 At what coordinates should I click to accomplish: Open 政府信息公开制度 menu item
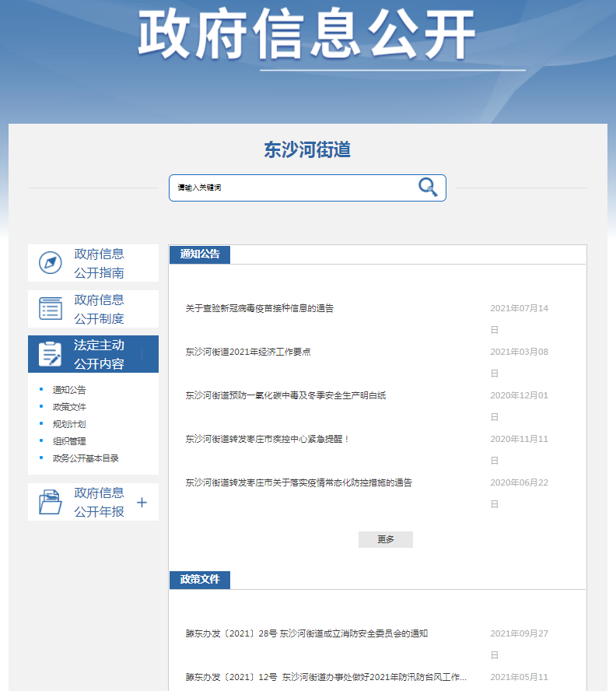point(93,309)
